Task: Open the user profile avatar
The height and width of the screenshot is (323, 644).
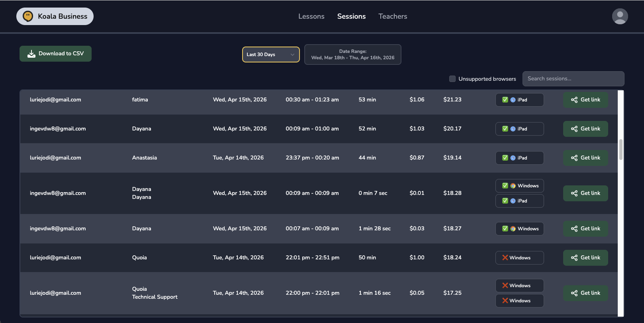Action: coord(620,16)
